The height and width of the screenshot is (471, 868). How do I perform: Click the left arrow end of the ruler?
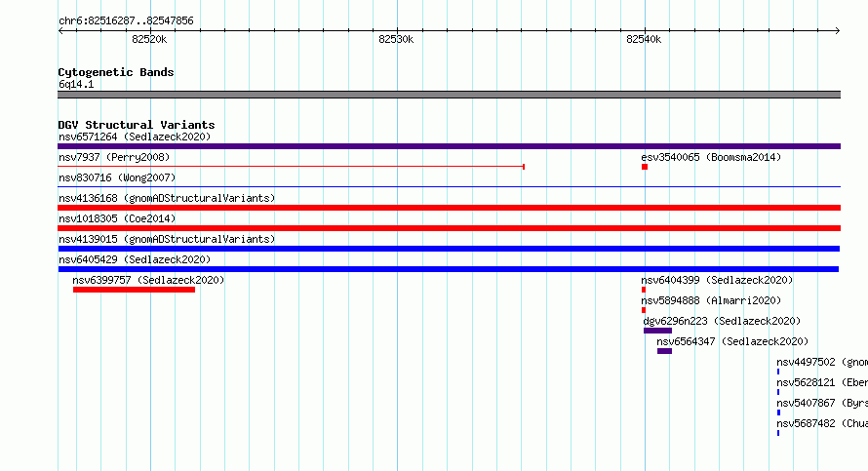click(x=60, y=30)
